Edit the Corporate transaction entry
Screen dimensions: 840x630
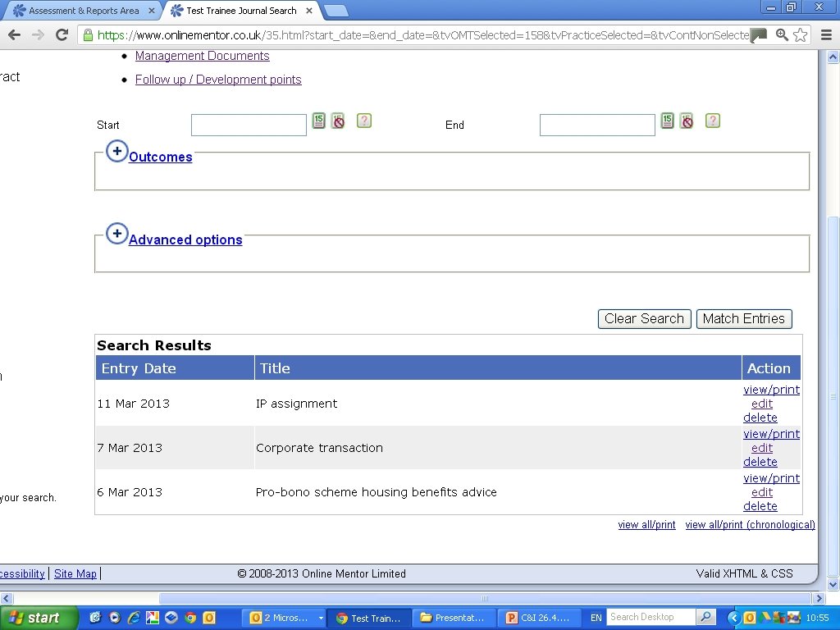point(762,448)
